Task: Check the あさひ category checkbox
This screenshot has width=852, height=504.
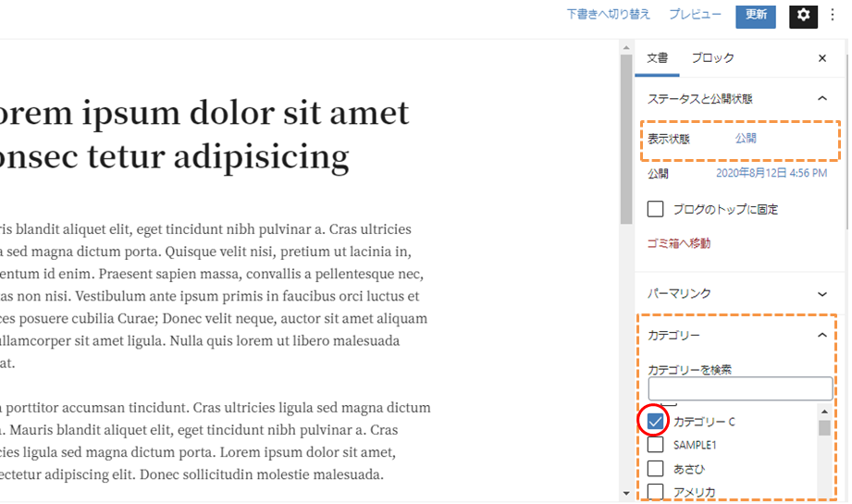Action: coord(656,469)
